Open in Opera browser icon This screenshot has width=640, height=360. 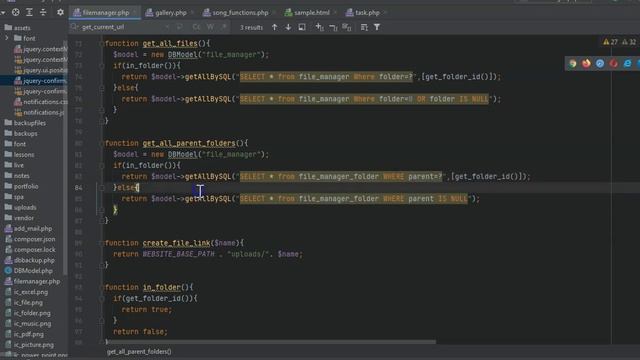613,63
